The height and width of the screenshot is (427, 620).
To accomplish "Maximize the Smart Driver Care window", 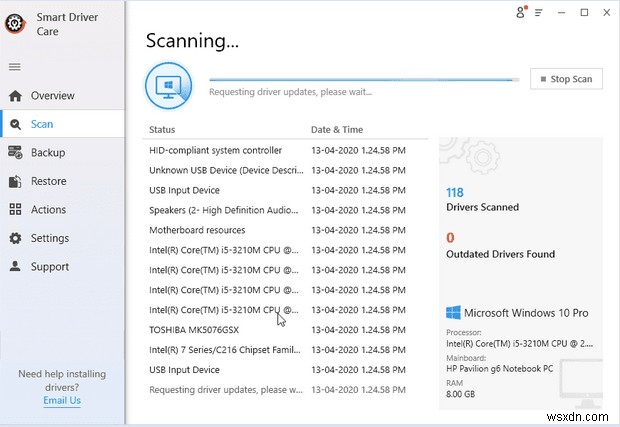I will 584,13.
